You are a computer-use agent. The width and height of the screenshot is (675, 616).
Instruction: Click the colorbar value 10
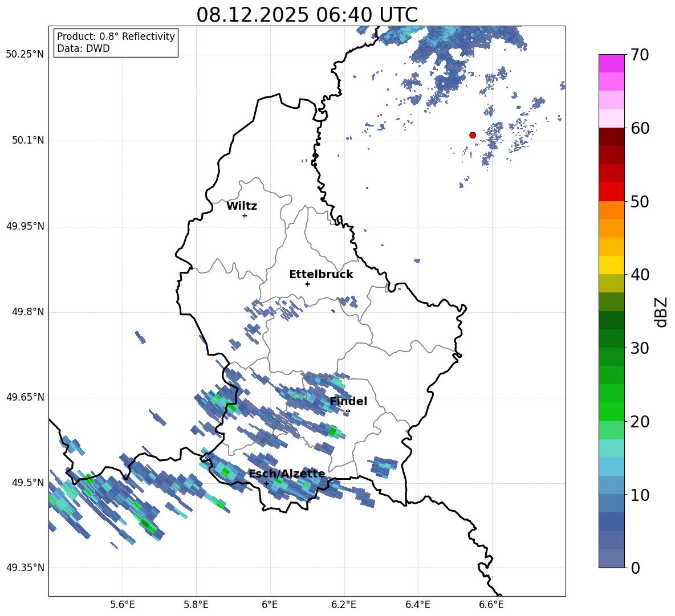tap(640, 495)
